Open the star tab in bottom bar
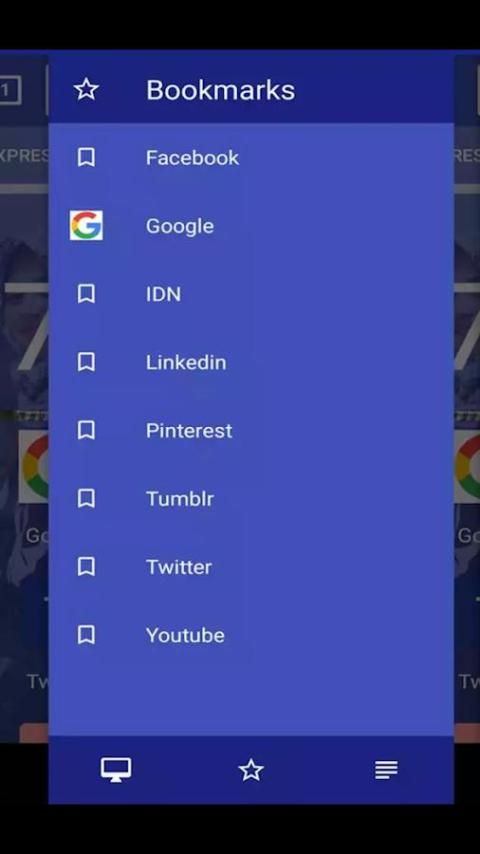 point(251,770)
